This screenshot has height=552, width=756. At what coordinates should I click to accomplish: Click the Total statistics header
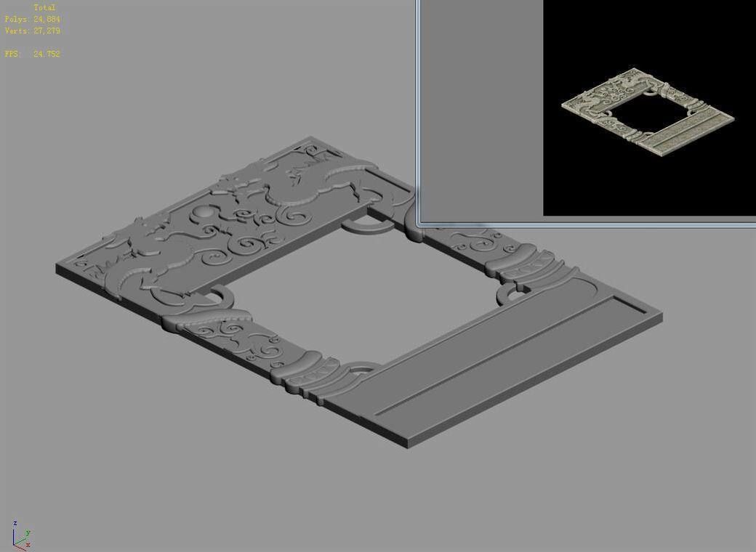pyautogui.click(x=44, y=8)
